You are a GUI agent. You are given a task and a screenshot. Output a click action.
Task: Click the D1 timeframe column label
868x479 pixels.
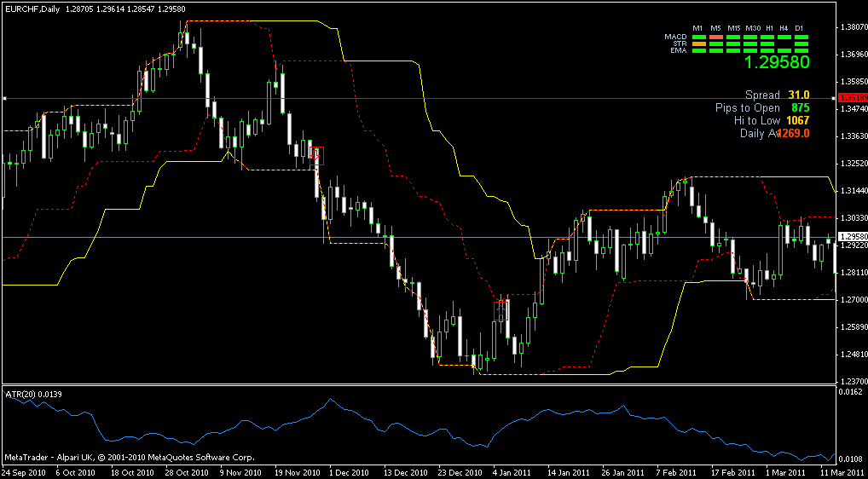tap(799, 28)
